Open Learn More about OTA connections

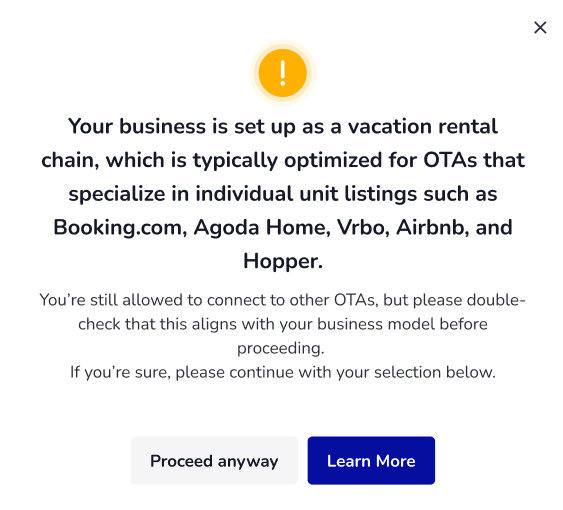[371, 461]
